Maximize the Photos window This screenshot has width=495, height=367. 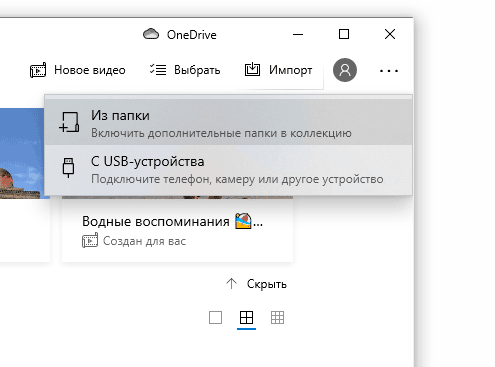point(344,34)
